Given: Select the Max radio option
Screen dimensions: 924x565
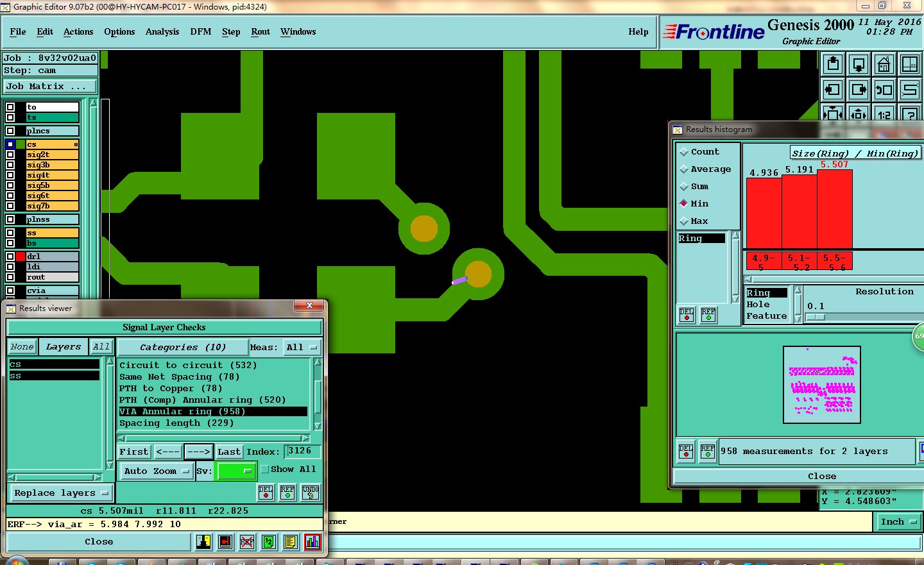Looking at the screenshot, I should click(x=684, y=221).
